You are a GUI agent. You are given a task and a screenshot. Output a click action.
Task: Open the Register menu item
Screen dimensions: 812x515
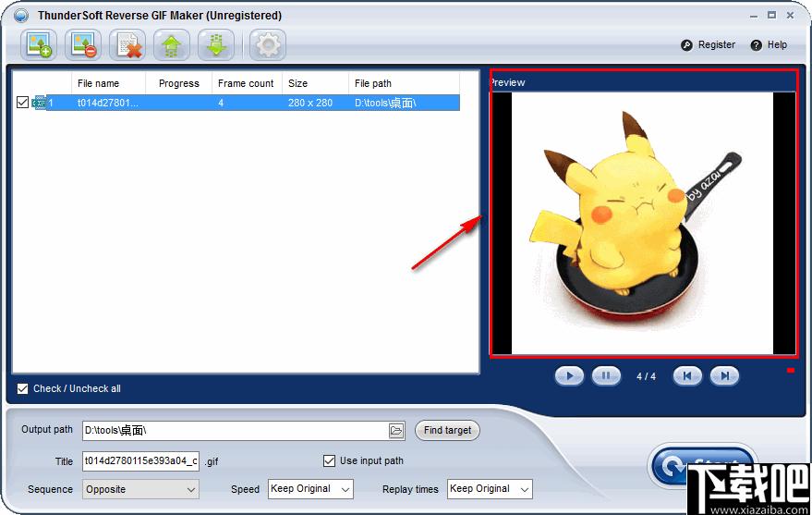(x=709, y=44)
